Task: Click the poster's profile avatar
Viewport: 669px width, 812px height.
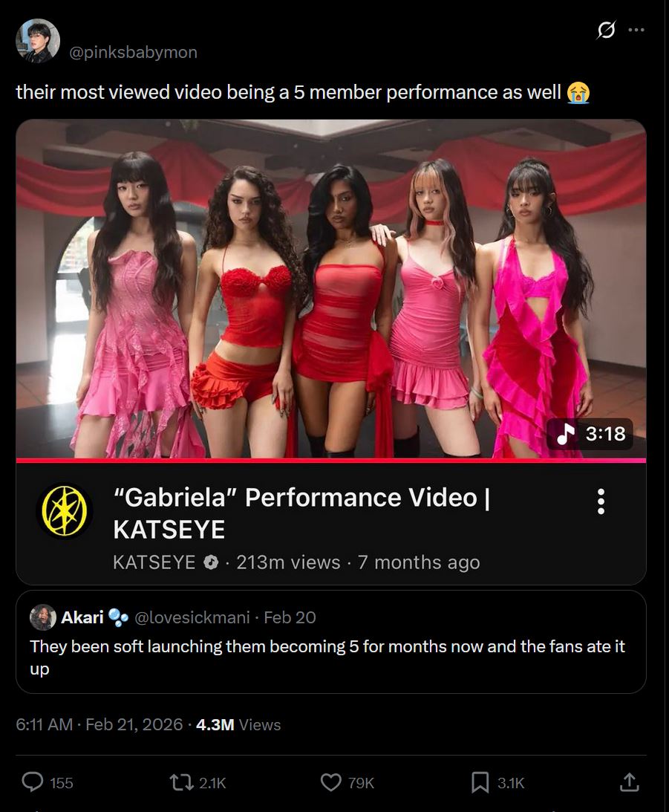Action: coord(38,41)
